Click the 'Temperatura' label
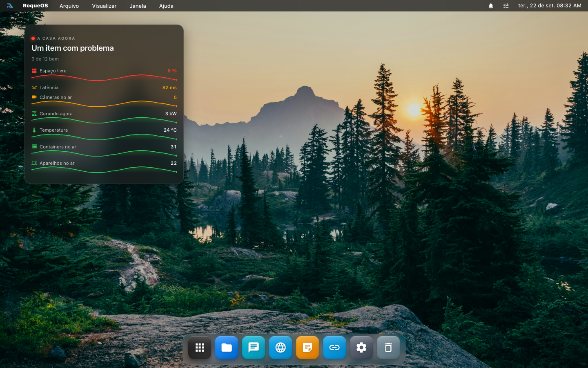Image resolution: width=588 pixels, height=368 pixels. click(x=53, y=130)
